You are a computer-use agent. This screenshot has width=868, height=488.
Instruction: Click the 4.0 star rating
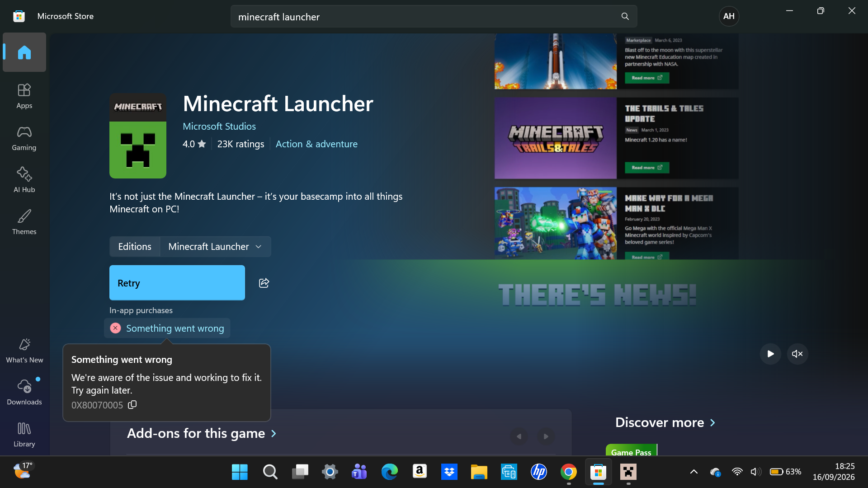tap(194, 144)
